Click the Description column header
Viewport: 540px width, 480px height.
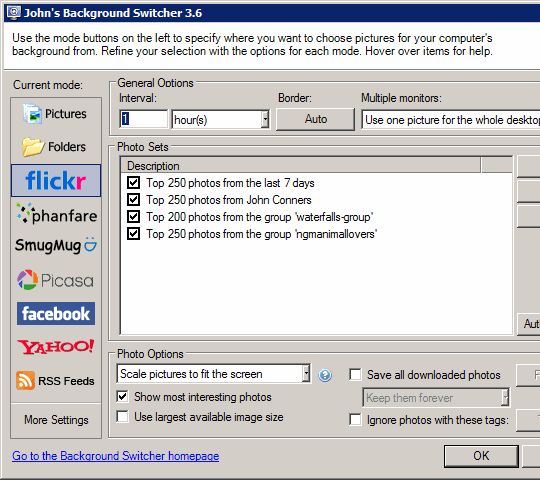[300, 166]
